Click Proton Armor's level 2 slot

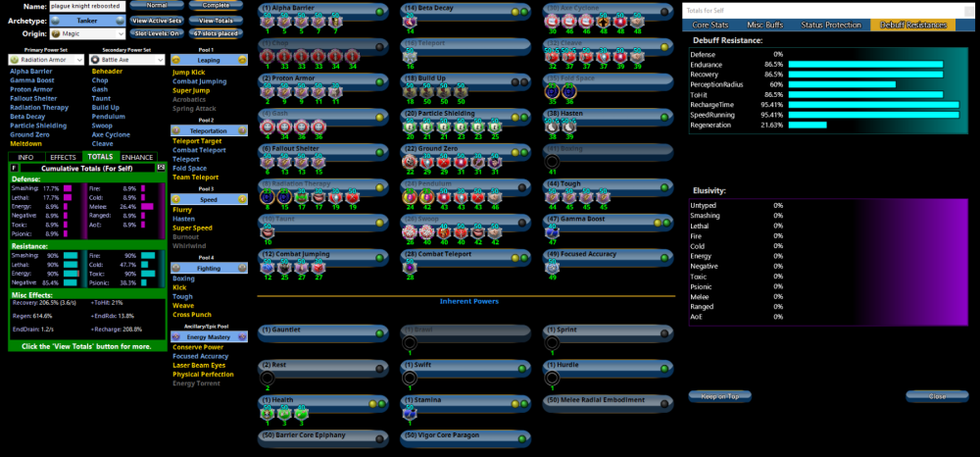coord(267,92)
